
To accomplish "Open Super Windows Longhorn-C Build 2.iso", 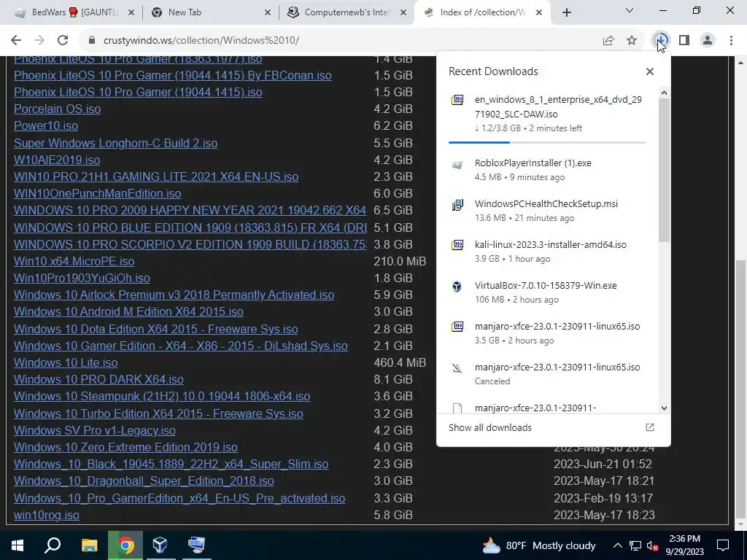I will coord(115,144).
